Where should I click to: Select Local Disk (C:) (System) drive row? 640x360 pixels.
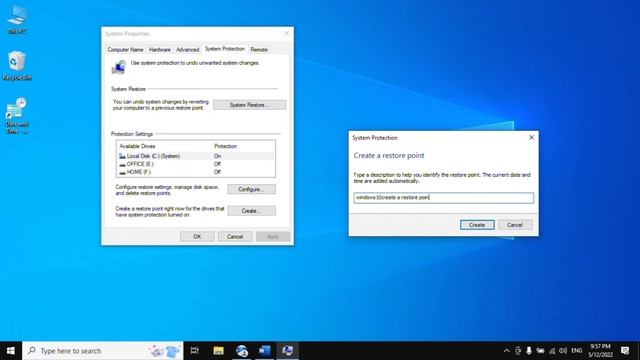196,156
